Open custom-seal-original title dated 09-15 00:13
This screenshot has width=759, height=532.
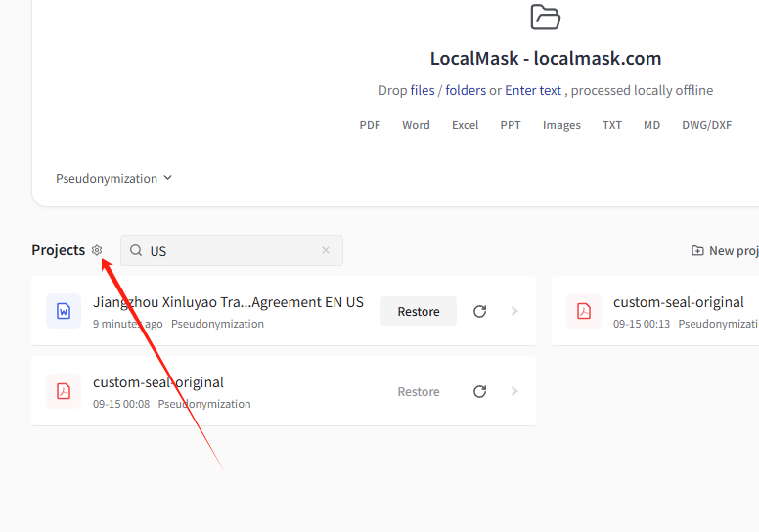pos(679,302)
